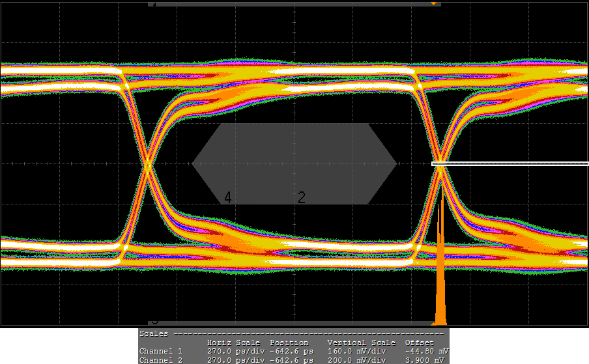Select the Position column header

pyautogui.click(x=288, y=343)
